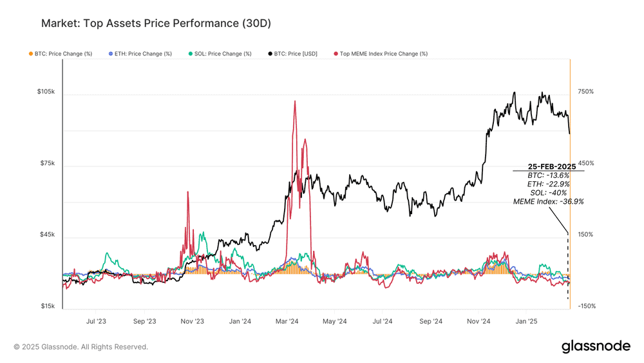
Task: Click the 25-FEB-2025 annotation heading
Action: [552, 166]
